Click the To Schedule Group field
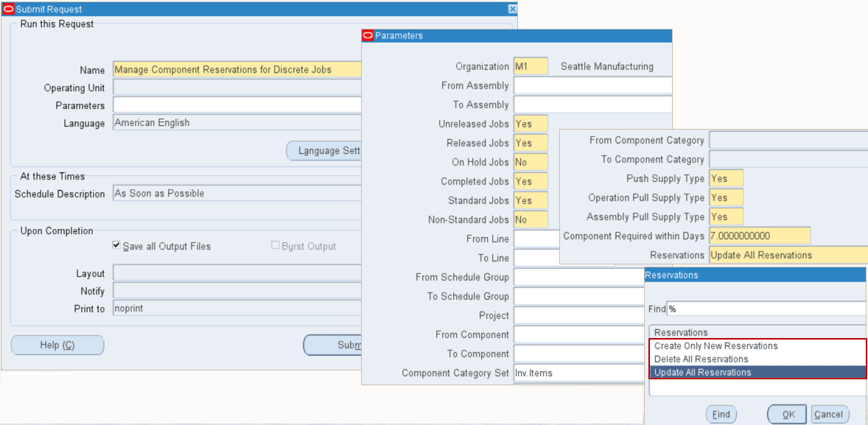This screenshot has width=868, height=425. coord(579,296)
